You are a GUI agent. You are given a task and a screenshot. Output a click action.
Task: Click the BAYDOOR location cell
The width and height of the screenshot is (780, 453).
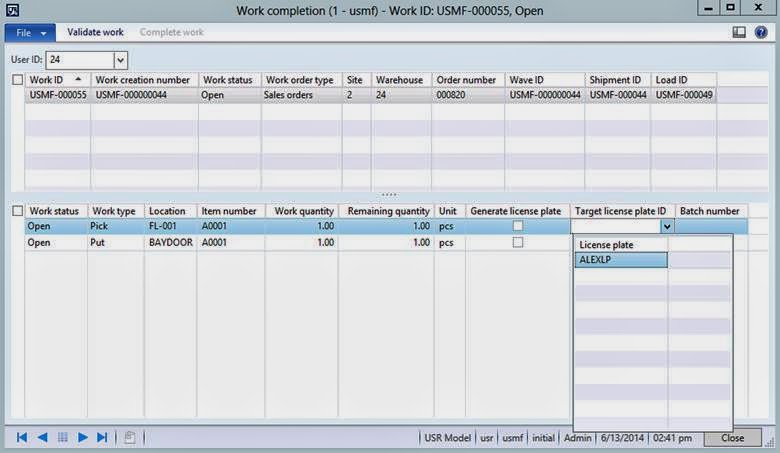tap(171, 243)
